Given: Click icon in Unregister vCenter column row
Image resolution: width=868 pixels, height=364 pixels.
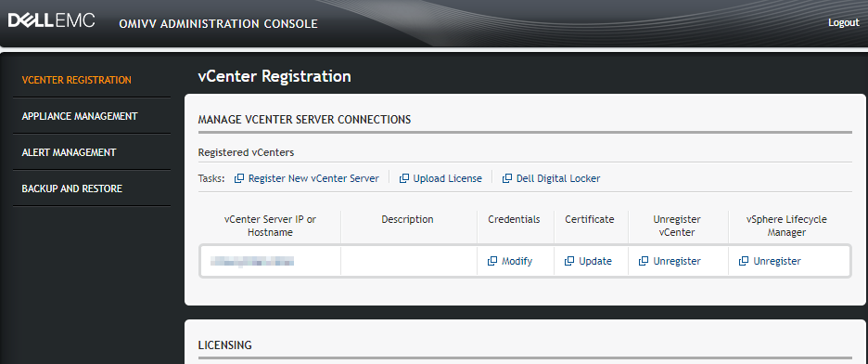Looking at the screenshot, I should tap(644, 261).
